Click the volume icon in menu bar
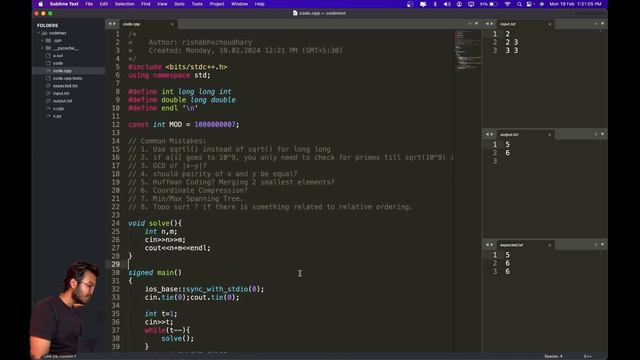 point(447,4)
